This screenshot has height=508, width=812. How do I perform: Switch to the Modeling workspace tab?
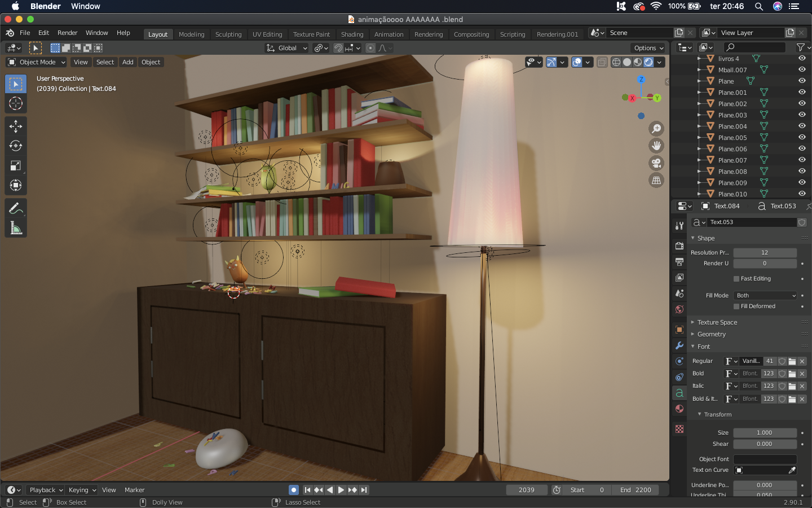pos(192,34)
